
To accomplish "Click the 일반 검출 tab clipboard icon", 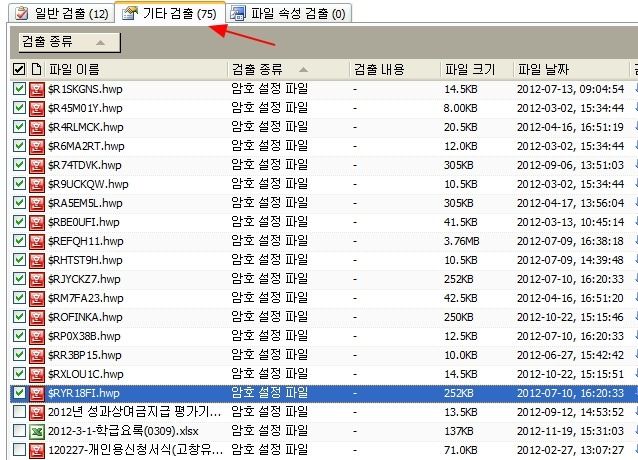I will tap(21, 13).
